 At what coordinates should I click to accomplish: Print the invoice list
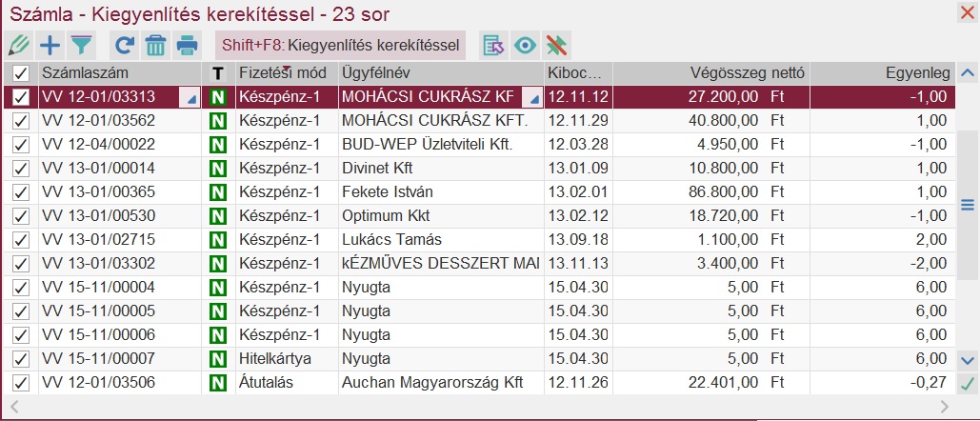[x=187, y=45]
